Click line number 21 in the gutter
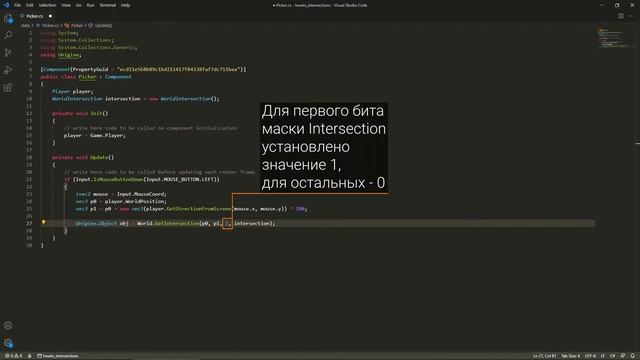Viewport: 640px width, 360px height. click(29, 179)
